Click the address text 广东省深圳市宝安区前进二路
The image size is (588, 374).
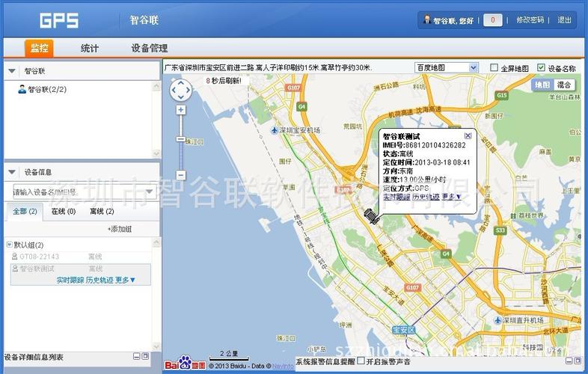pos(209,68)
